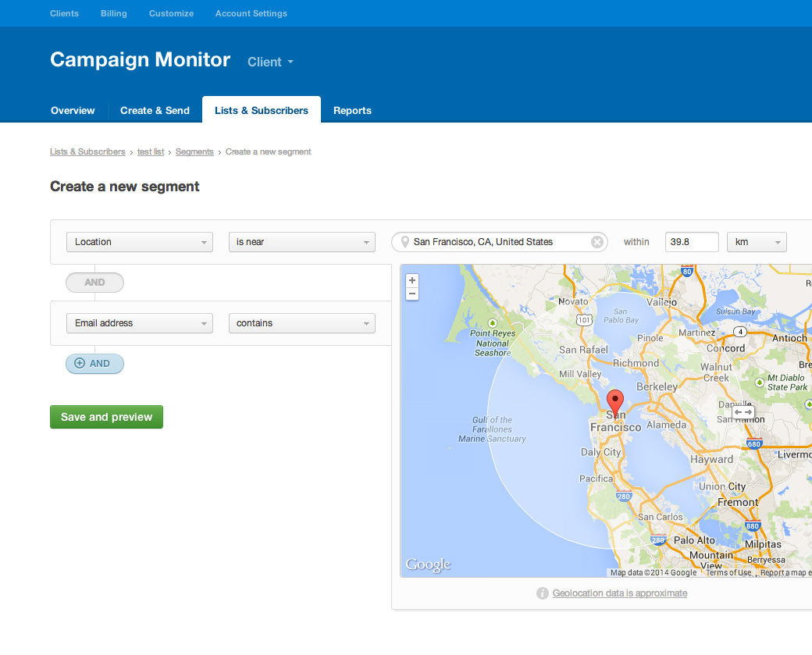
Task: Click inside the 39.8 distance field
Action: pyautogui.click(x=692, y=242)
